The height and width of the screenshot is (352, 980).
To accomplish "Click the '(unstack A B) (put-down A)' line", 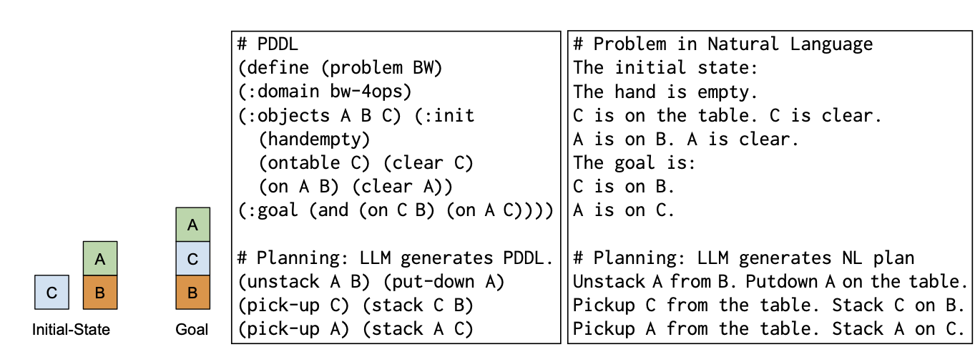I will pyautogui.click(x=371, y=282).
